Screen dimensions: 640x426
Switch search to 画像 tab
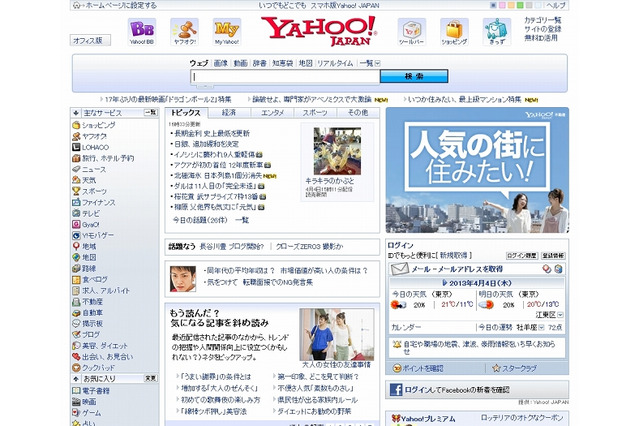pos(221,63)
